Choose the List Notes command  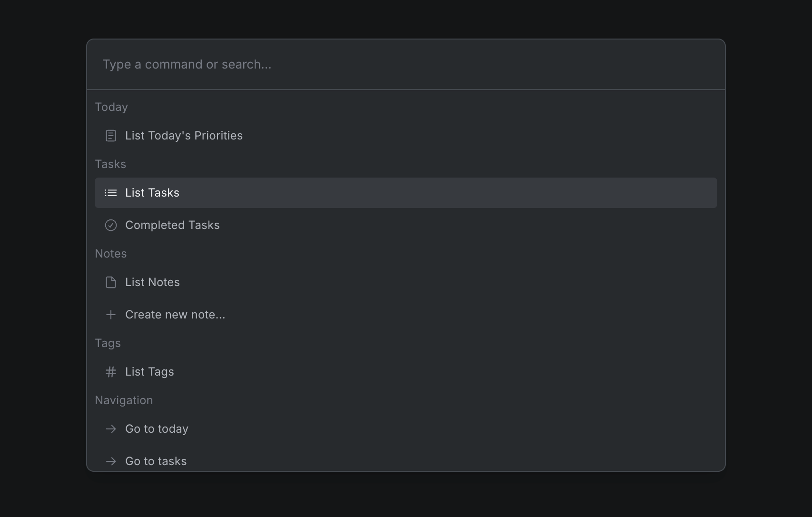pos(152,282)
